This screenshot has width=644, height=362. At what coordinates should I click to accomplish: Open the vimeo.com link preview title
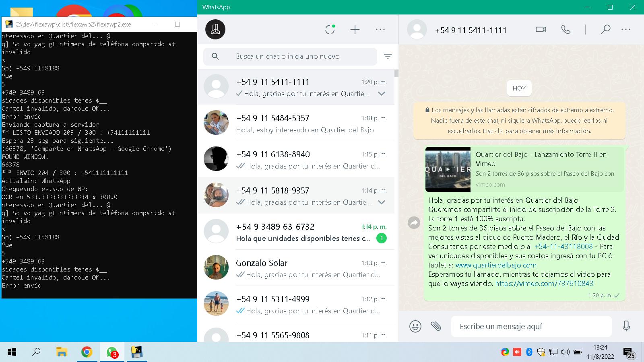pyautogui.click(x=541, y=159)
